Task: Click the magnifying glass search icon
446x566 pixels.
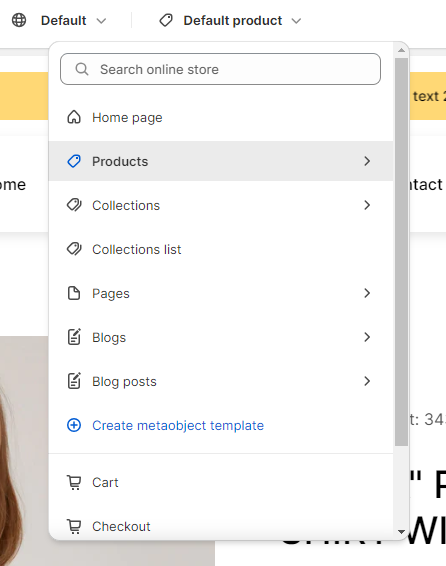Action: pos(82,69)
